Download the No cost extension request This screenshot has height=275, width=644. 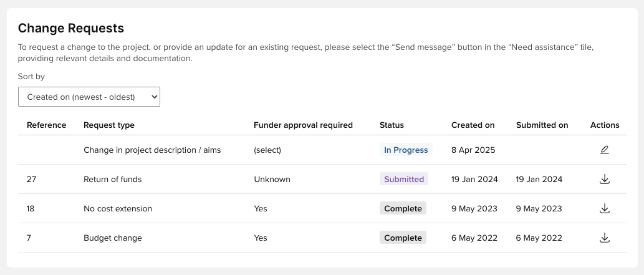tap(604, 209)
